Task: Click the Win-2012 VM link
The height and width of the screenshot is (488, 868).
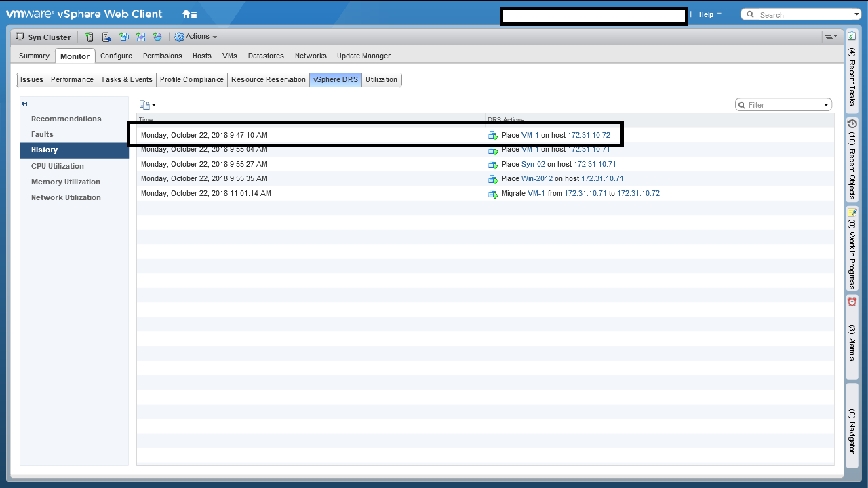Action: pos(536,179)
